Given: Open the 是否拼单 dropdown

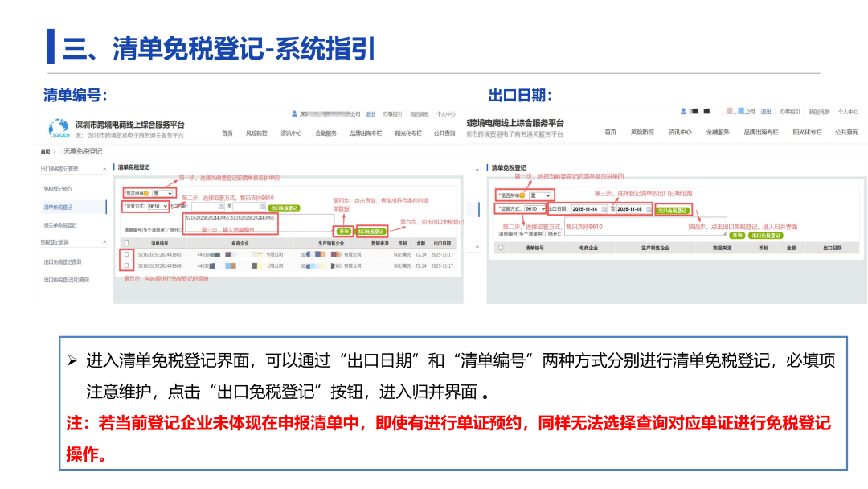Looking at the screenshot, I should point(163,191).
